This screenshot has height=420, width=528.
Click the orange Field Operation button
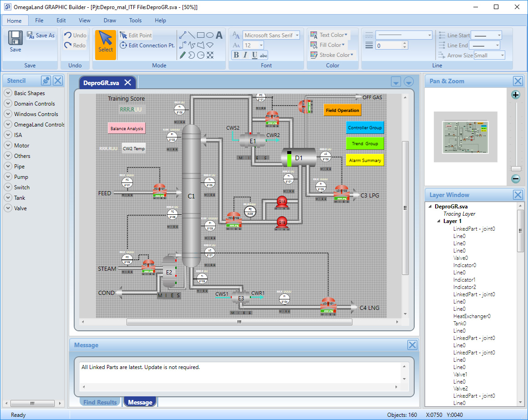click(x=342, y=110)
